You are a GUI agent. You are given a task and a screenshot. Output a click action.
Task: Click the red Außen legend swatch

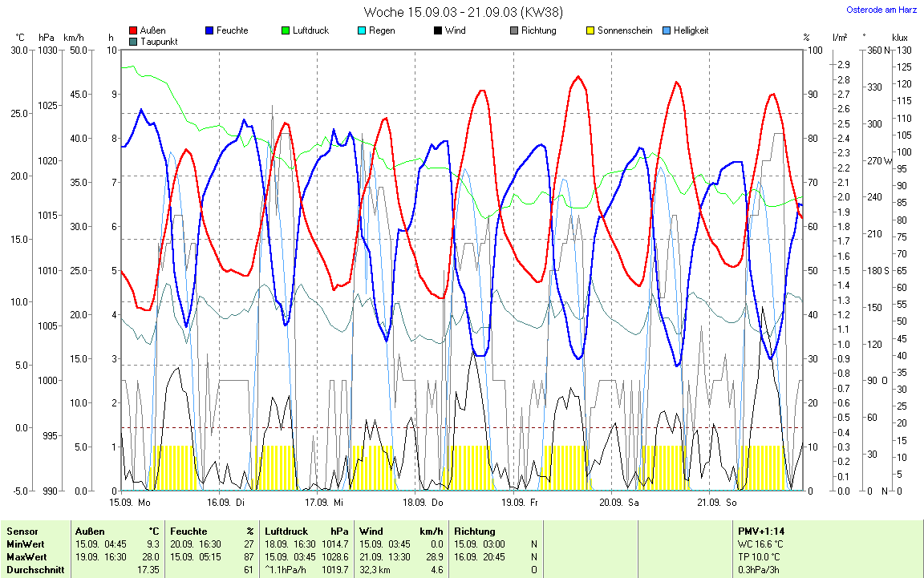[x=133, y=30]
